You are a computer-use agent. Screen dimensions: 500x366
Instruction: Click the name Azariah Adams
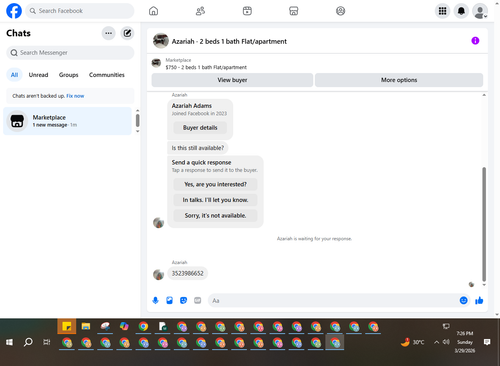pos(192,106)
